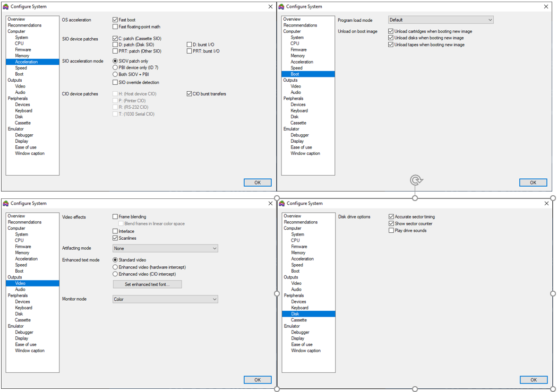Select Acceleration in the Disk window tree

pos(302,259)
